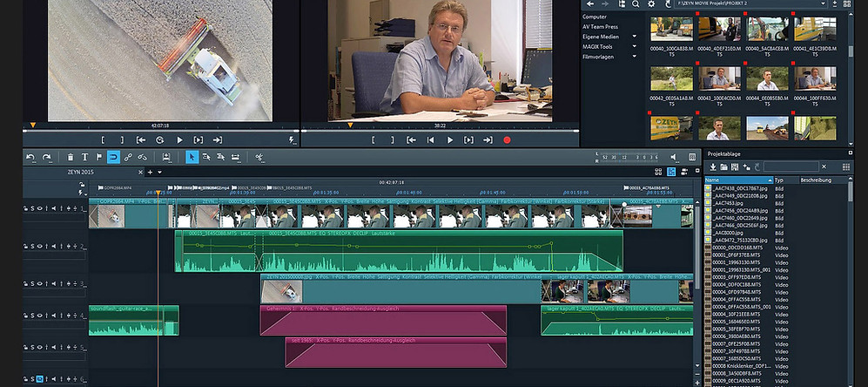Lock track 4

pyautogui.click(x=25, y=316)
